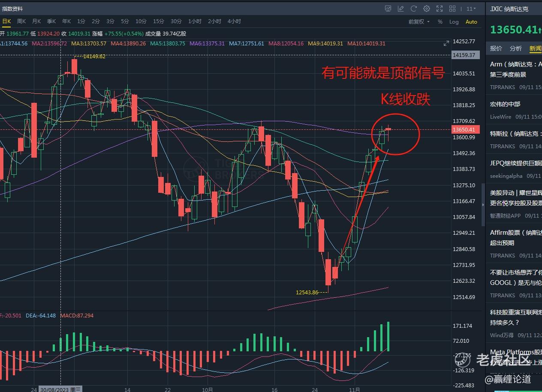This screenshot has width=542, height=392.
Task: Open the 新闻 news tab
Action: (x=535, y=48)
